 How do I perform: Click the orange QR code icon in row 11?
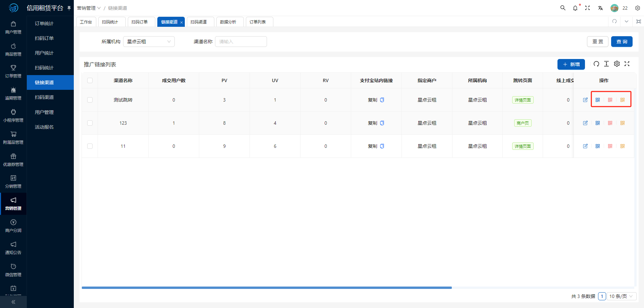click(623, 146)
